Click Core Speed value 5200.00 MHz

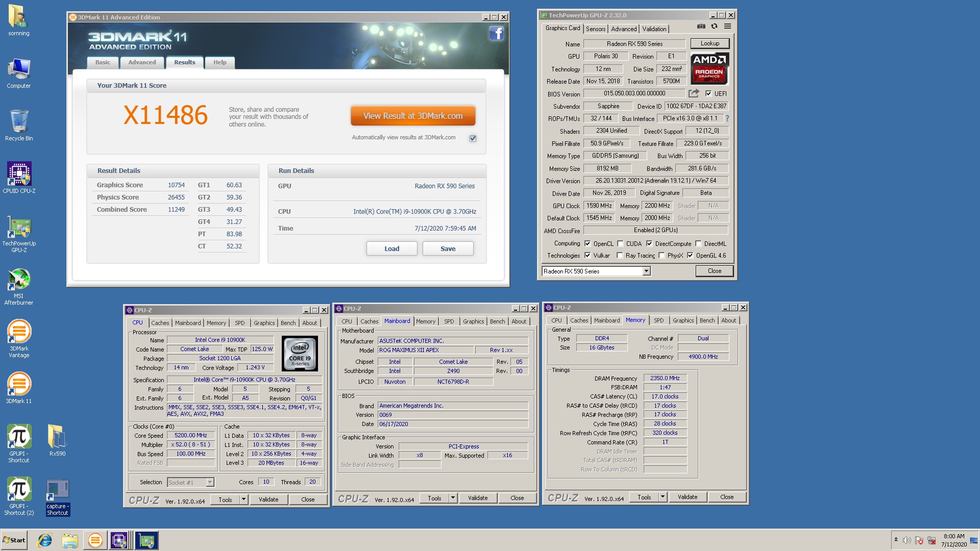click(191, 436)
